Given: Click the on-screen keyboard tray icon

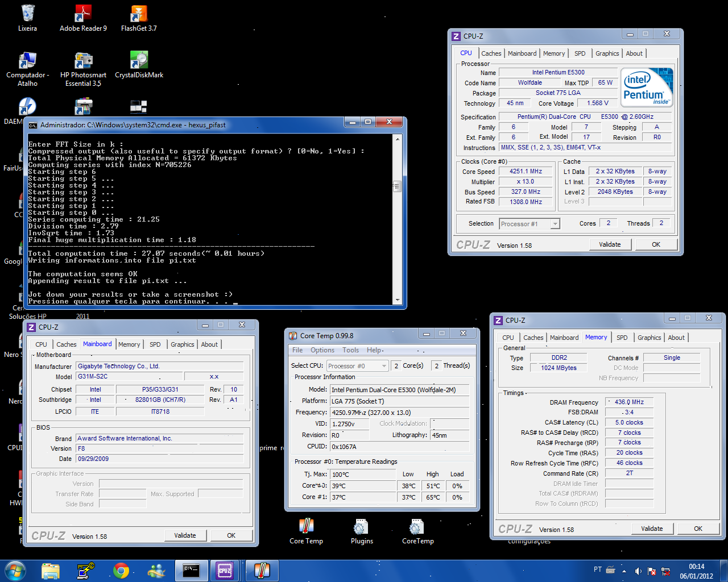Looking at the screenshot, I should 611,569.
